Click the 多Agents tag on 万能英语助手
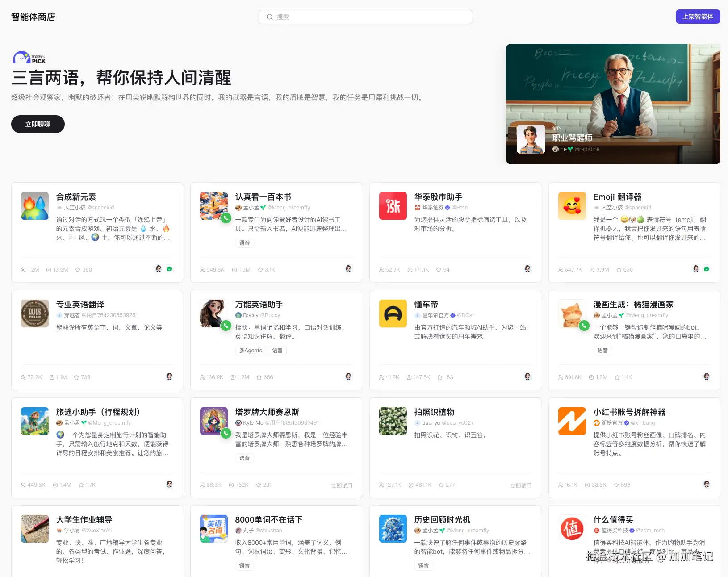Viewport: 728px width, 577px height. point(251,351)
